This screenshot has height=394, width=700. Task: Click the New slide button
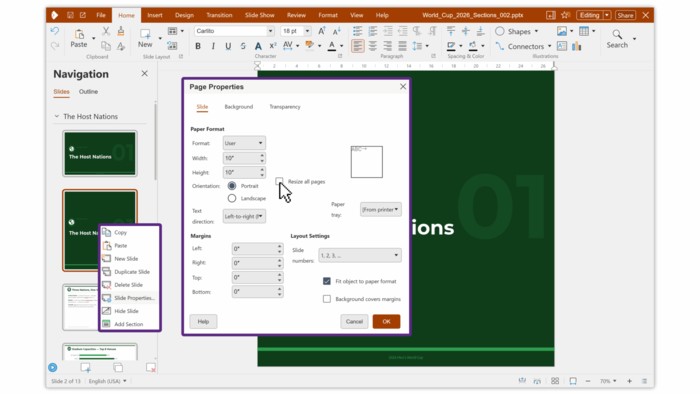pyautogui.click(x=145, y=38)
